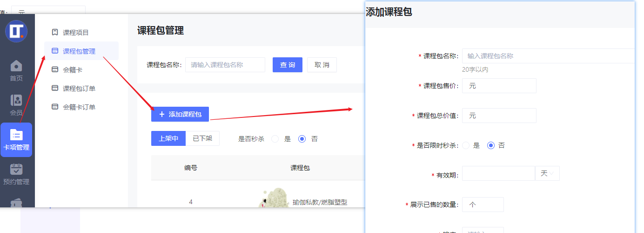Open the 会员 member icon
This screenshot has height=233, width=644.
tap(16, 100)
